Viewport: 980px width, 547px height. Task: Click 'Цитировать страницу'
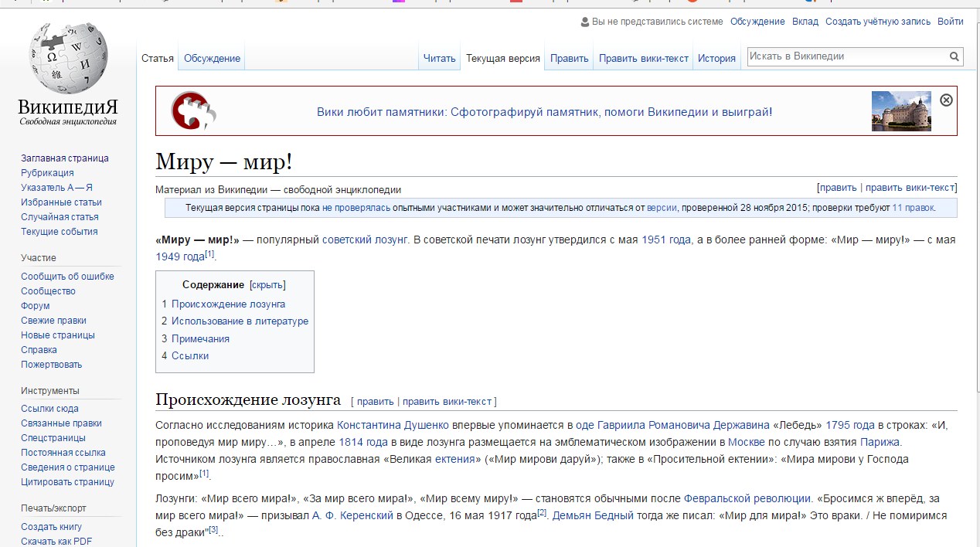click(x=67, y=482)
